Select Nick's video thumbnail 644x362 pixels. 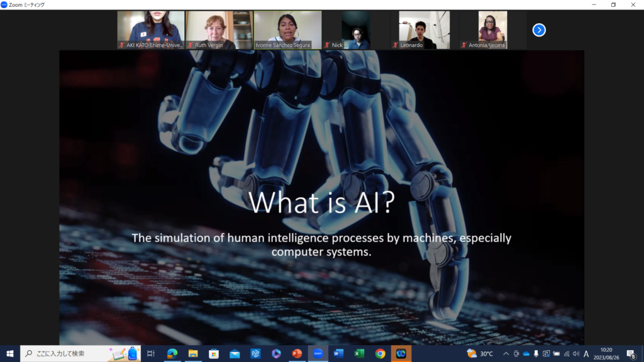click(x=356, y=30)
